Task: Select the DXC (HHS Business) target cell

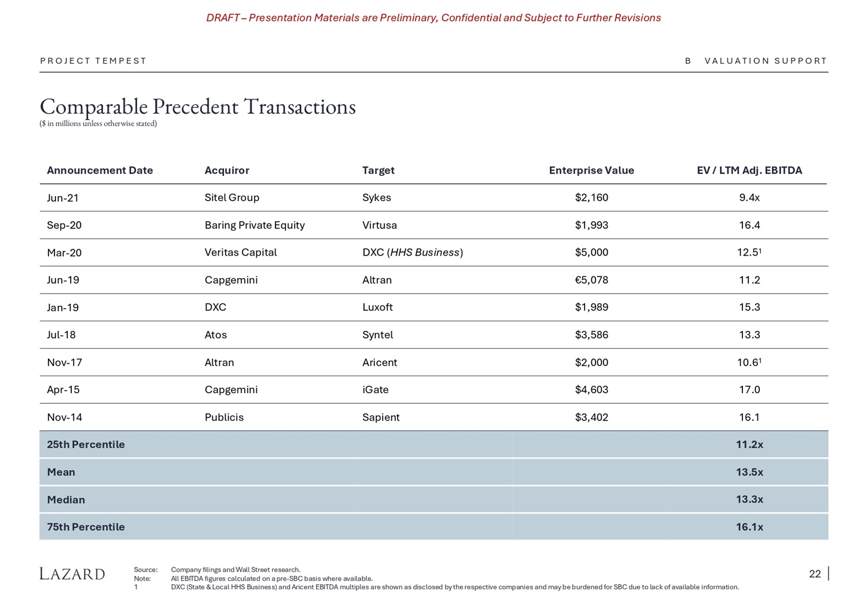Action: 412,253
